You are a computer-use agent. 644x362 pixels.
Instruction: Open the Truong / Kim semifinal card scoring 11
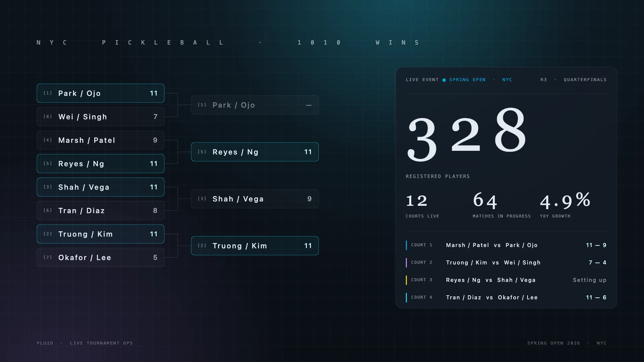(x=255, y=246)
